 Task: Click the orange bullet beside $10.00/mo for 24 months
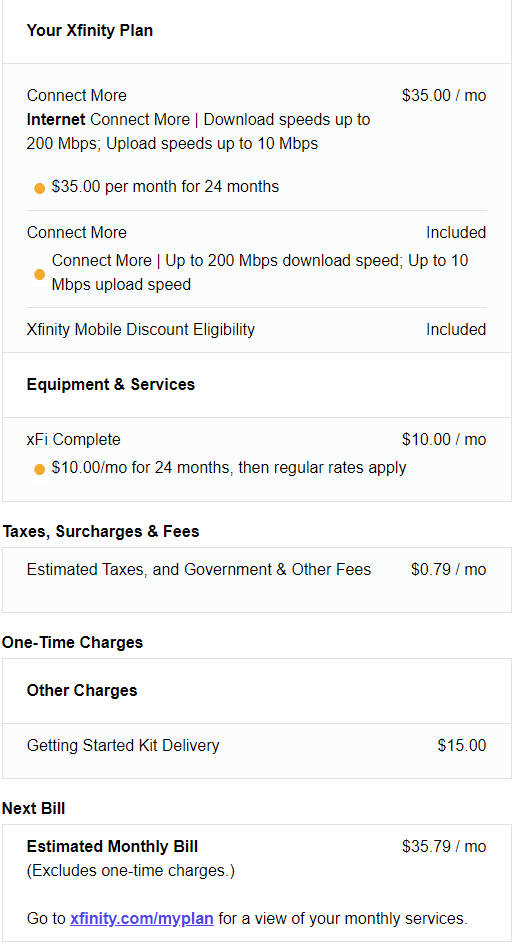40,469
